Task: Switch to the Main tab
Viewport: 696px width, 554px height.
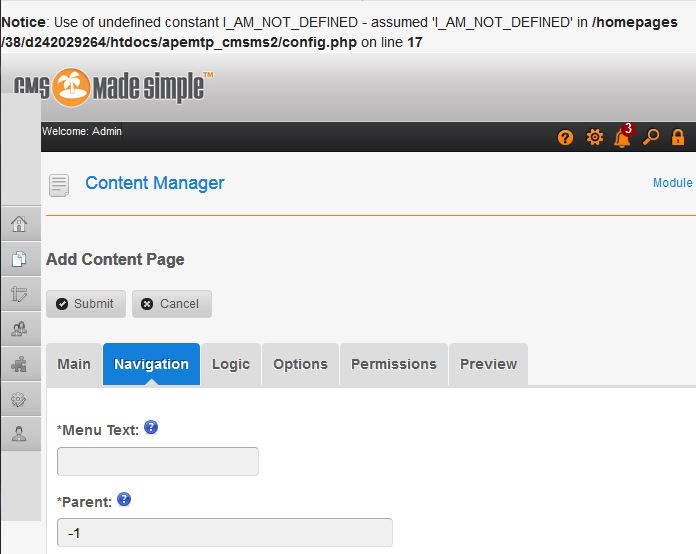Action: tap(74, 364)
